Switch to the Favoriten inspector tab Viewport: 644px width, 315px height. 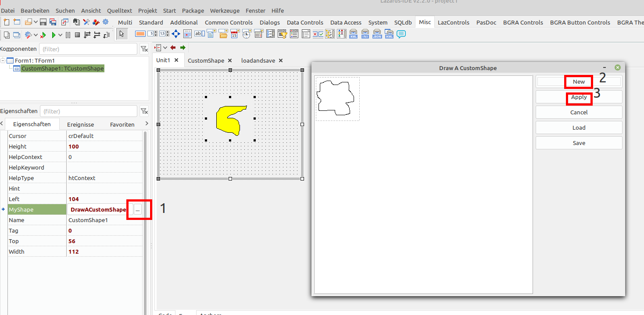(x=122, y=124)
